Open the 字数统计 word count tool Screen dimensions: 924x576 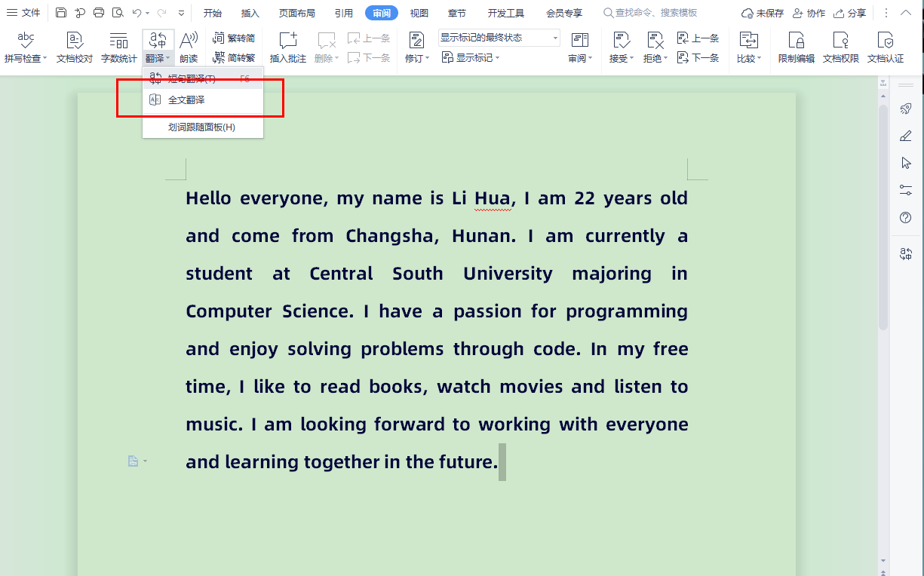click(x=119, y=47)
